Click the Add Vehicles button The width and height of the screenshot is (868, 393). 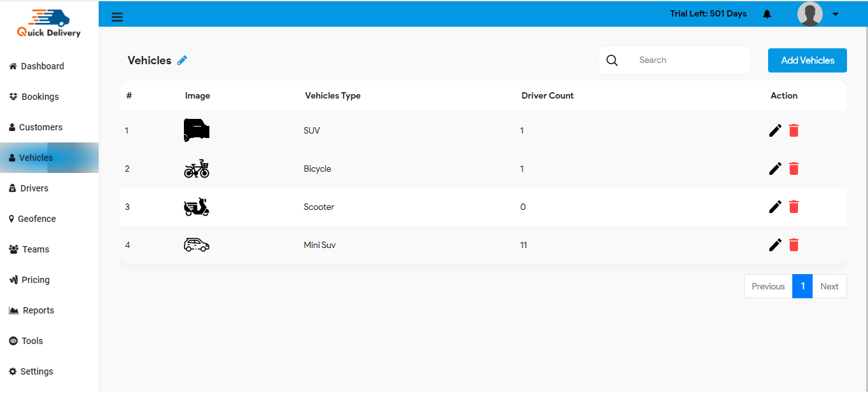click(807, 60)
